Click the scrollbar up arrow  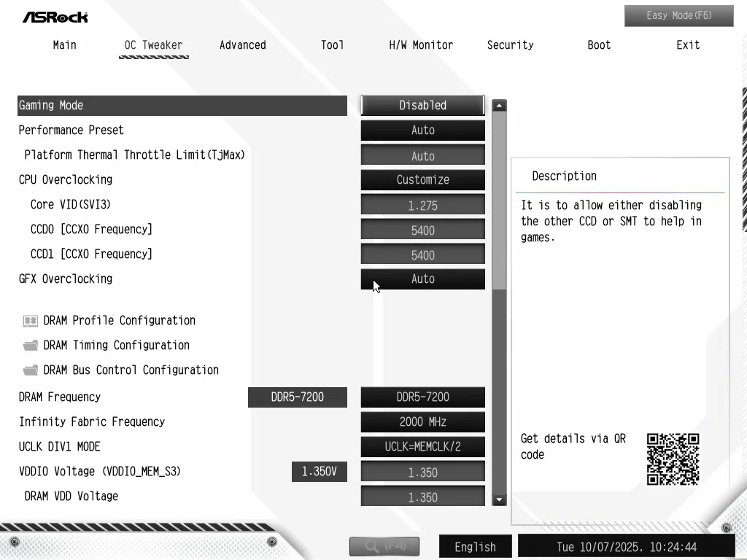click(499, 106)
